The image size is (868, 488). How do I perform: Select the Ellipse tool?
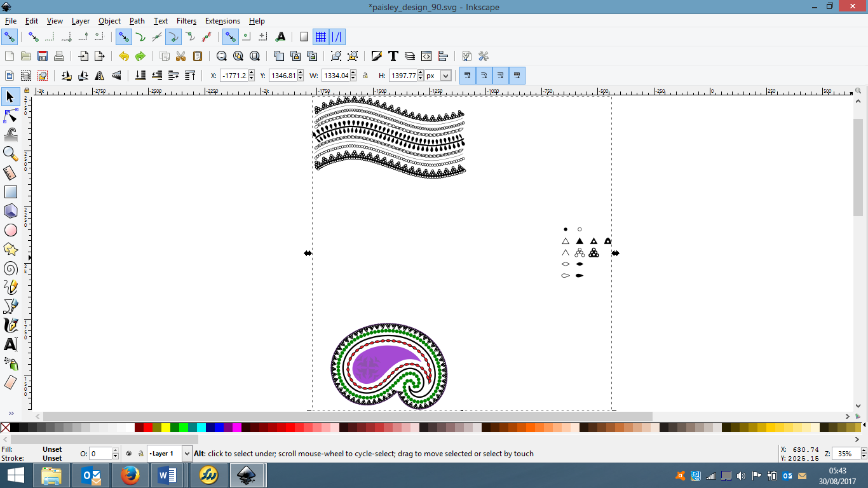(x=10, y=229)
